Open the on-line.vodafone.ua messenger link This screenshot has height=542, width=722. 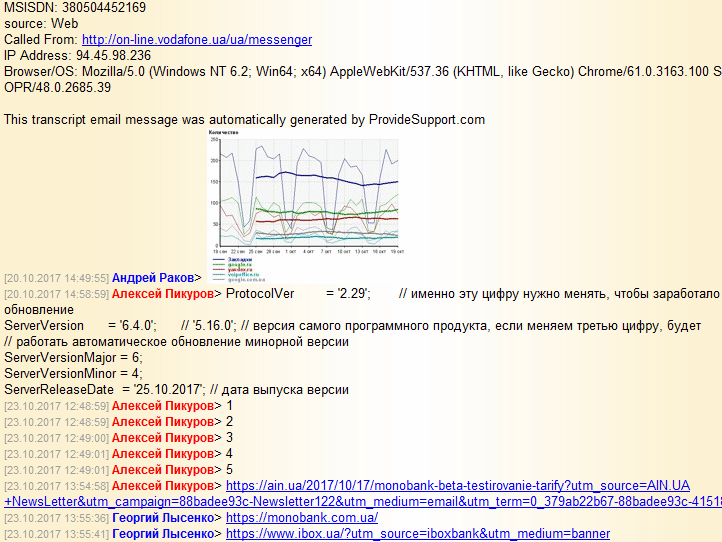(197, 40)
